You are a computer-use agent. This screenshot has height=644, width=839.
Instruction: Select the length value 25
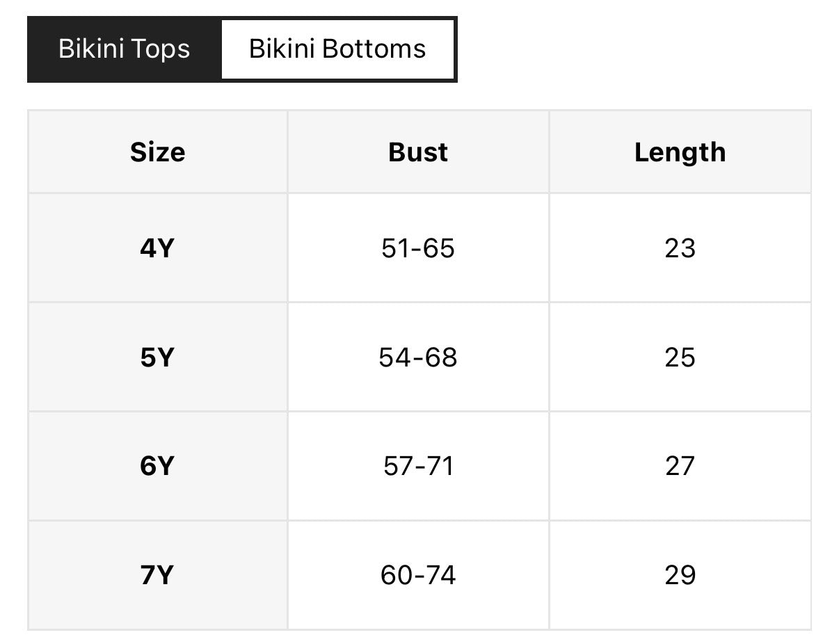[680, 357]
